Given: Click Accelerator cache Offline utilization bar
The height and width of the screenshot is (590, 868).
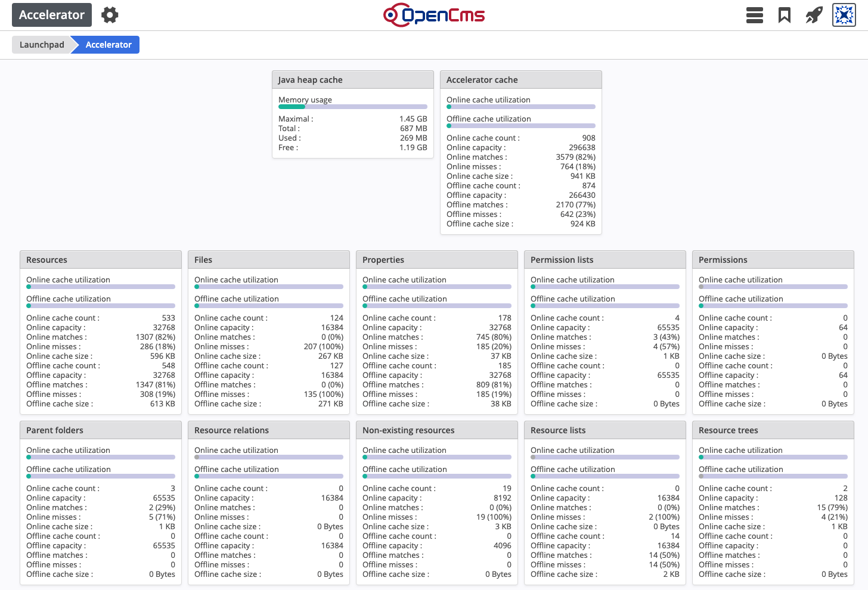Looking at the screenshot, I should [x=521, y=126].
